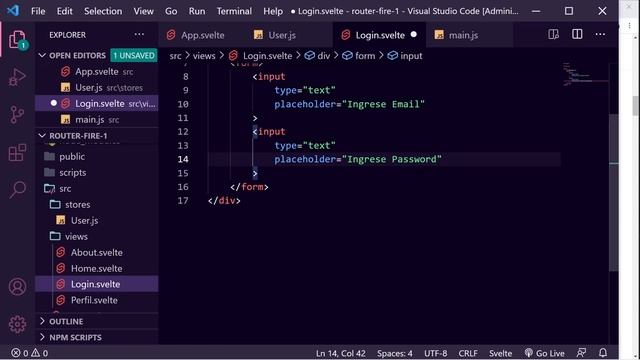Collapse the stores folder
The image size is (640, 360).
(97, 204)
